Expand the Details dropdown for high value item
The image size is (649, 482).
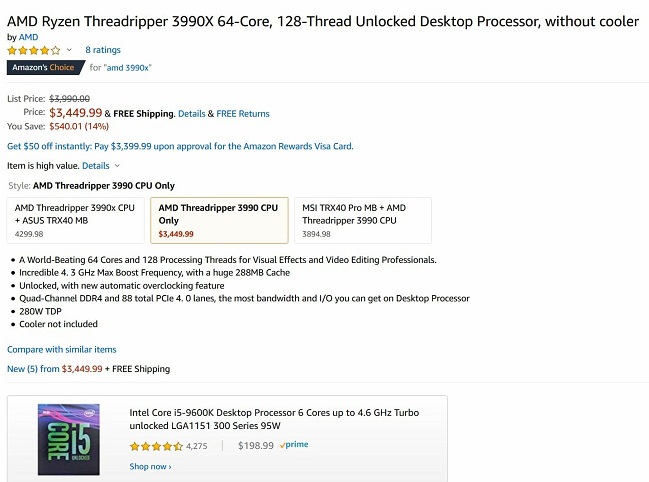point(100,166)
